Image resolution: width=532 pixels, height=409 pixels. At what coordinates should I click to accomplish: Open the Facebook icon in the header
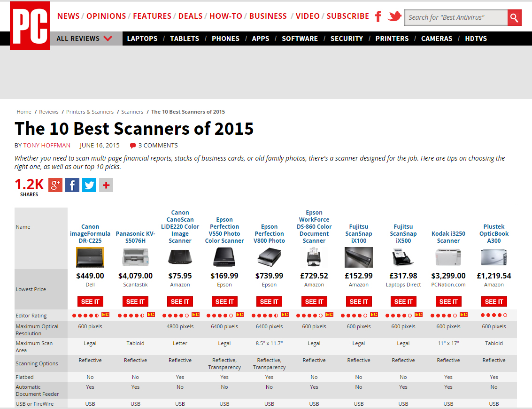click(x=378, y=16)
